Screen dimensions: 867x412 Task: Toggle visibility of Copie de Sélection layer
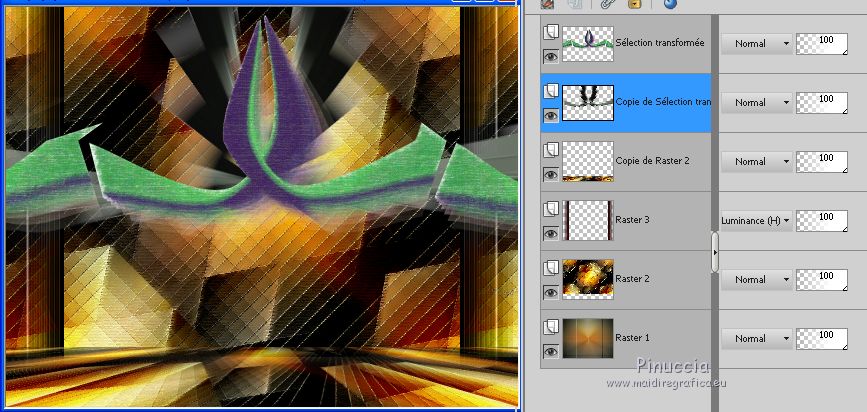coord(551,115)
